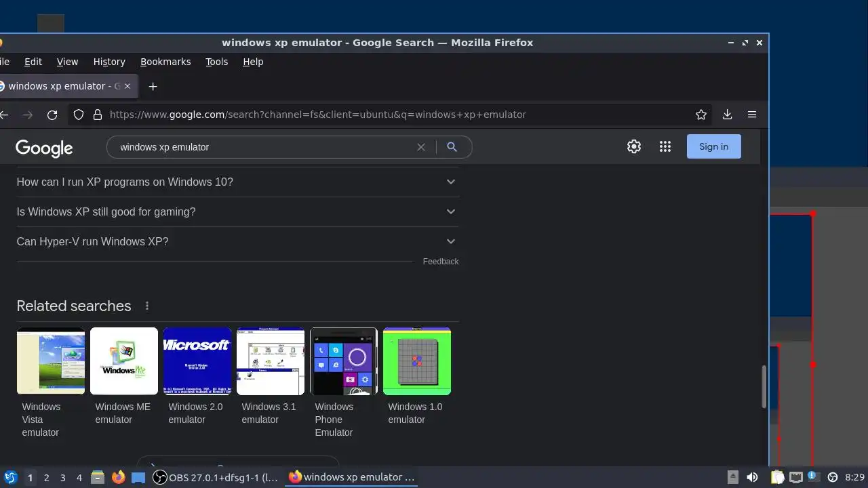
Task: Switch to workspace 4
Action: [x=79, y=478]
